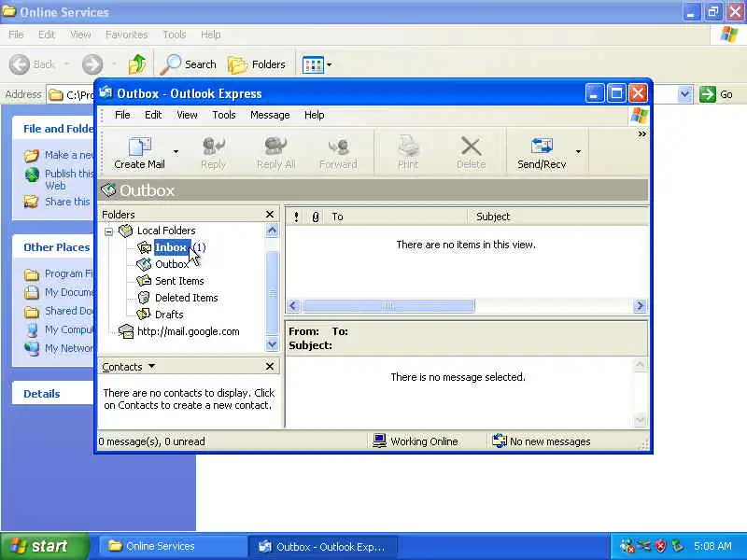Select the Deleted Items folder

coord(186,298)
